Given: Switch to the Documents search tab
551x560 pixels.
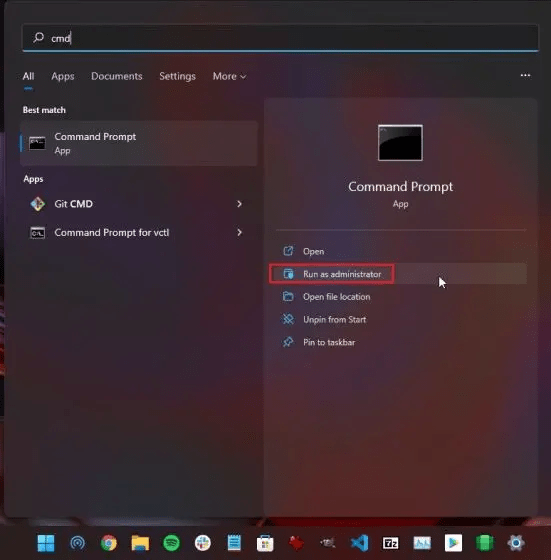Looking at the screenshot, I should (117, 76).
